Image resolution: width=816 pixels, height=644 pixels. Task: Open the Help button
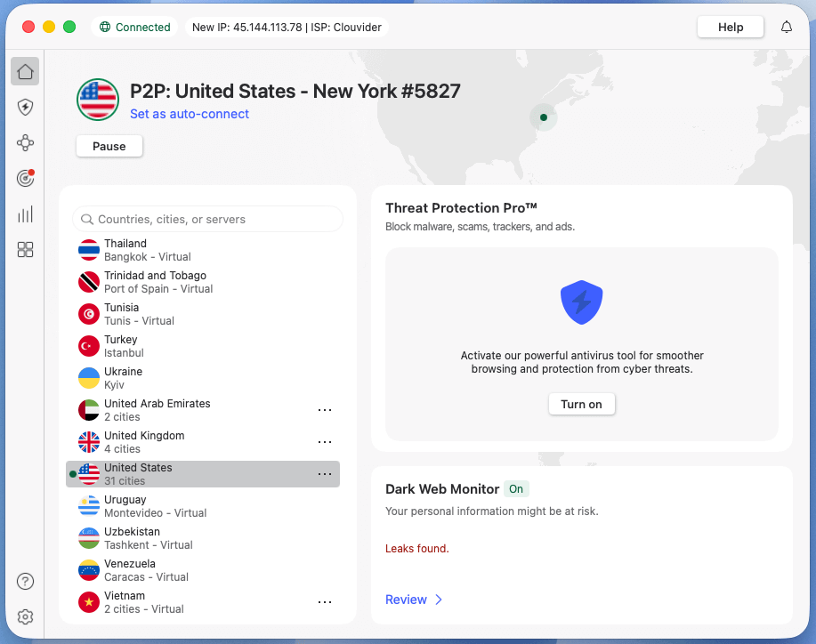(x=731, y=27)
